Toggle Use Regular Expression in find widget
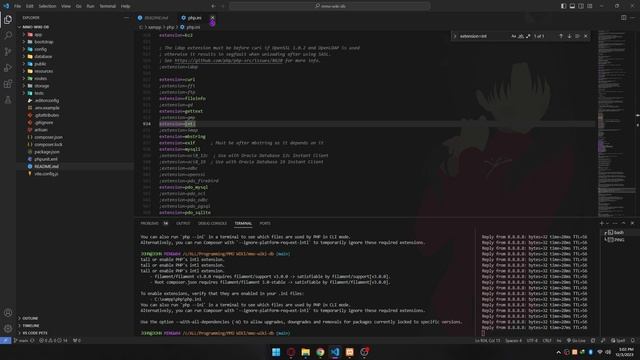The image size is (640, 360). click(528, 36)
